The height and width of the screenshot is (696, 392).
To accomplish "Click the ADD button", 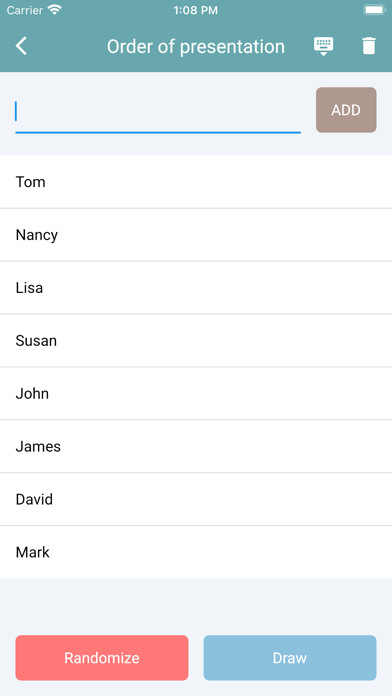I will [x=346, y=110].
